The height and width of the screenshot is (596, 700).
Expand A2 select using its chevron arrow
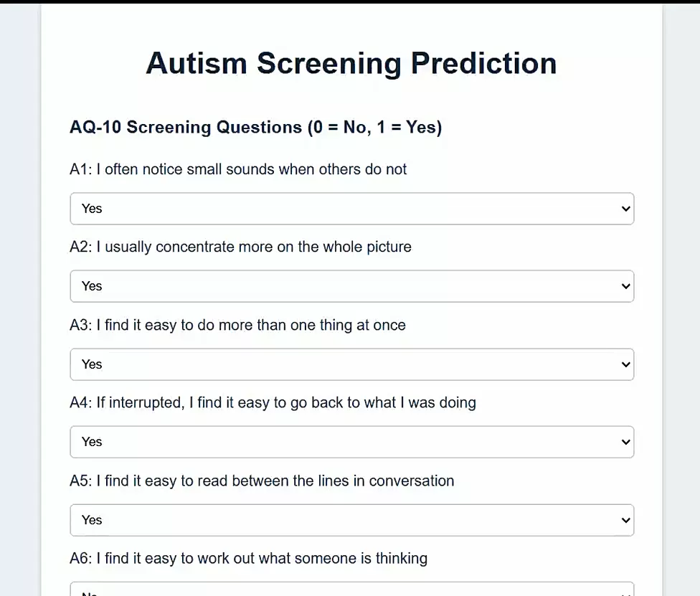pos(625,286)
